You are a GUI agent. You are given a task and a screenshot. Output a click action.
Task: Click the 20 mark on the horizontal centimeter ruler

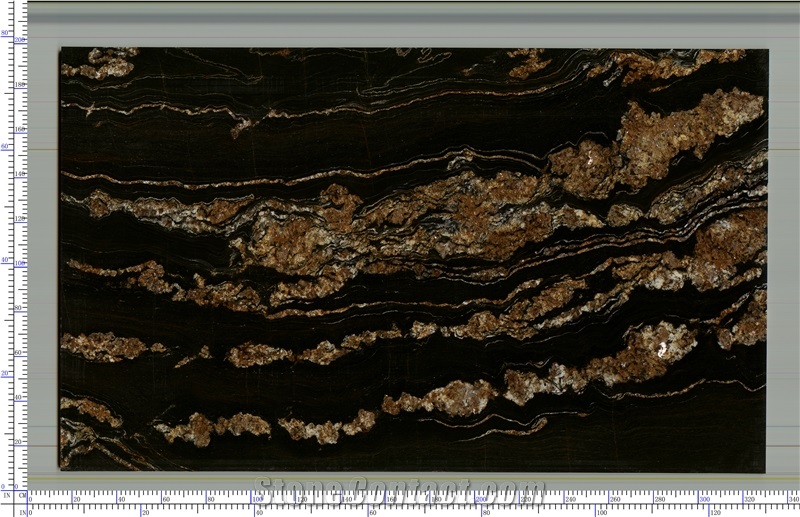coord(77,500)
